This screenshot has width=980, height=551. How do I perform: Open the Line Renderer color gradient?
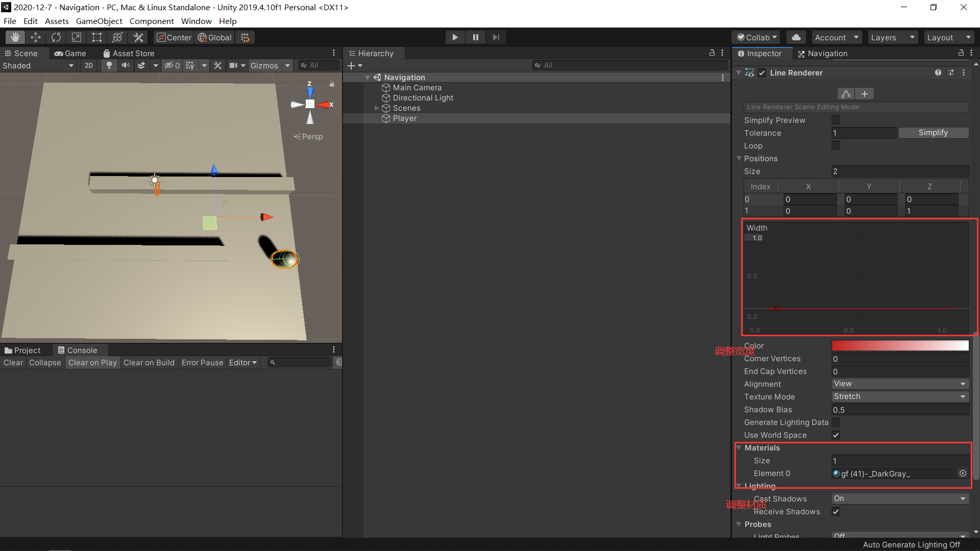[900, 345]
